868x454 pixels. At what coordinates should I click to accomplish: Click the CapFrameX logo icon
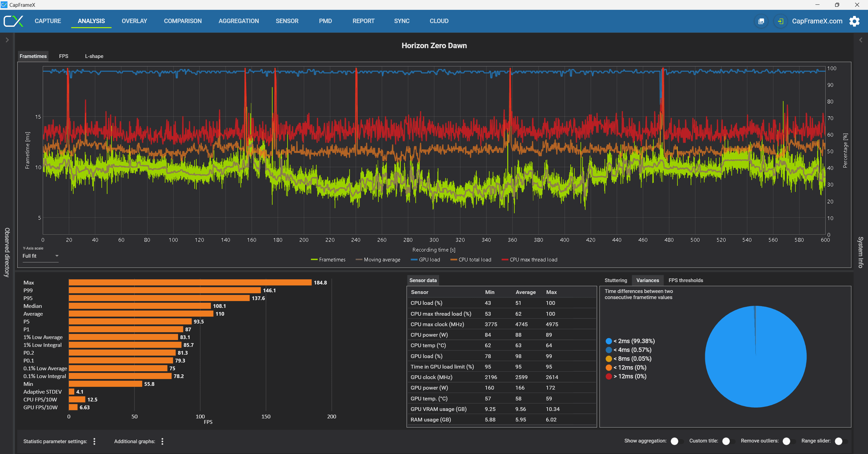coord(14,21)
